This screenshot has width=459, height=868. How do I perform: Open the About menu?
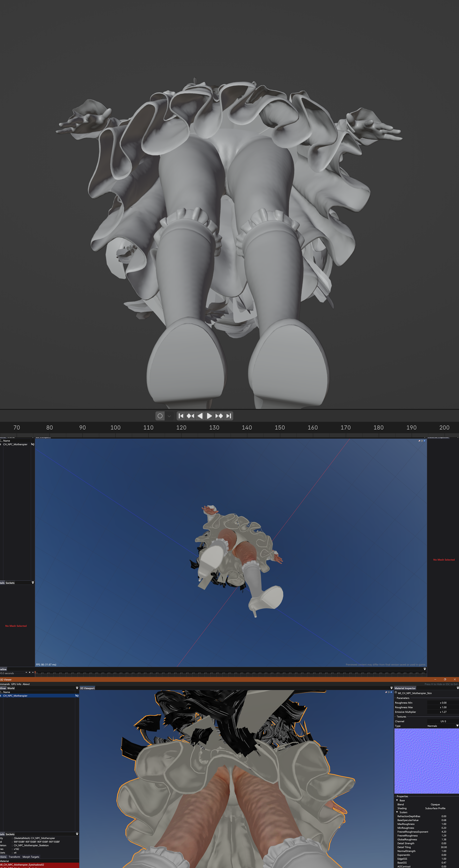click(26, 684)
